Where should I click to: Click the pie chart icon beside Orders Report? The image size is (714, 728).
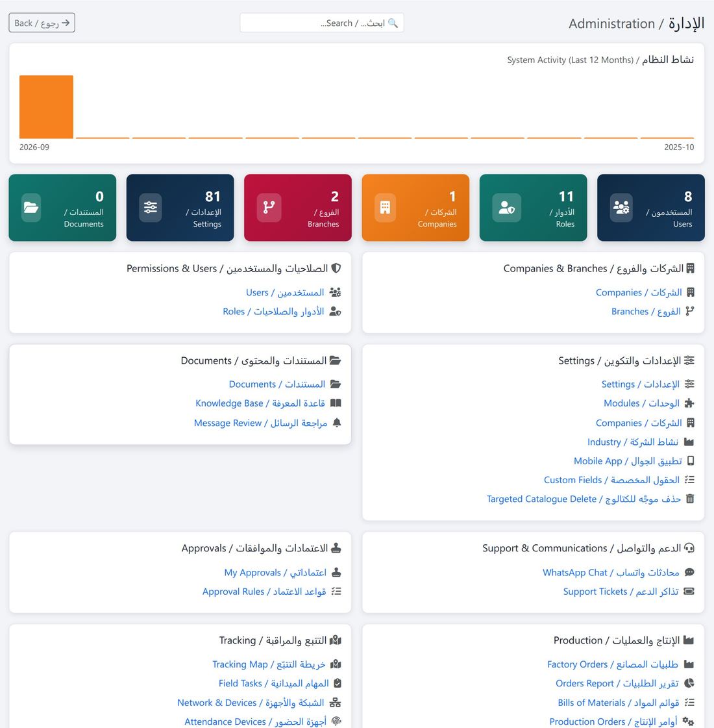point(689,683)
